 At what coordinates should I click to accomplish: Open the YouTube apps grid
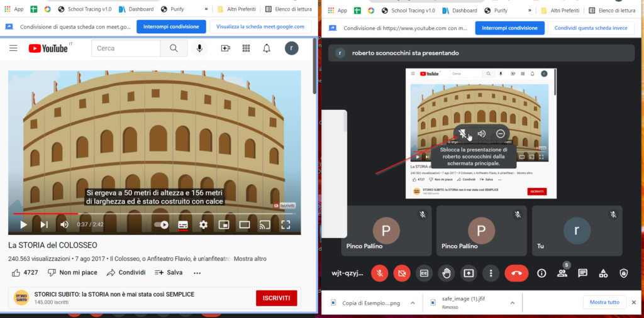[246, 48]
